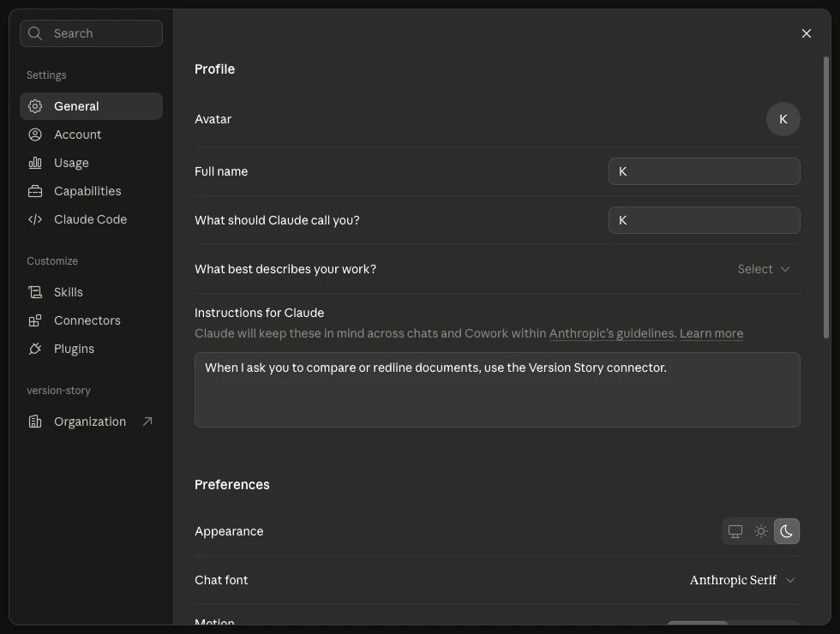
Task: Go to Usage settings
Action: [91, 163]
